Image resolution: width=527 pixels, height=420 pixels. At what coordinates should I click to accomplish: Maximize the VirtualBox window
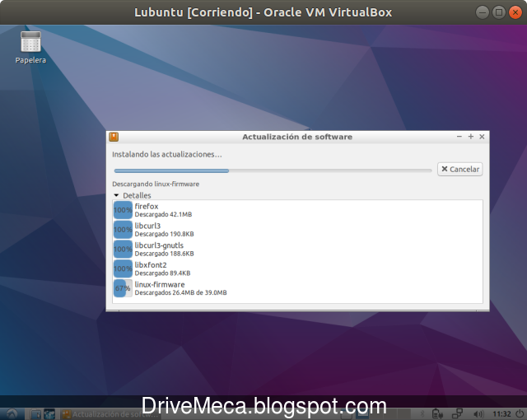pyautogui.click(x=499, y=12)
